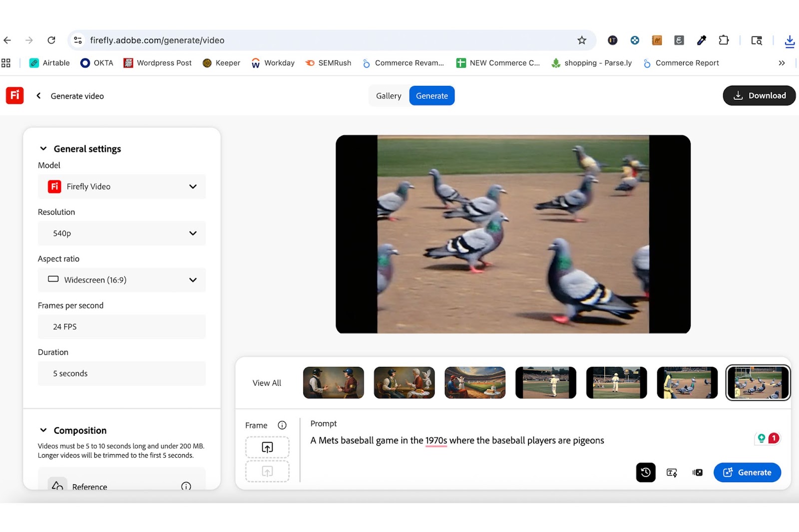Image resolution: width=799 pixels, height=532 pixels.
Task: Click the Reference info icon
Action: click(x=186, y=486)
